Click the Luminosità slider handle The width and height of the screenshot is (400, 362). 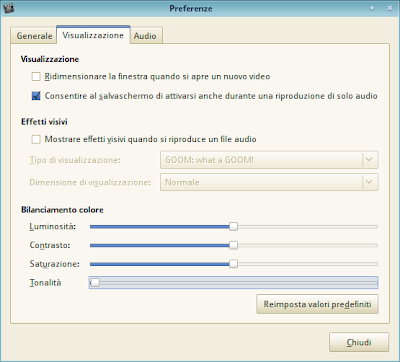point(233,227)
